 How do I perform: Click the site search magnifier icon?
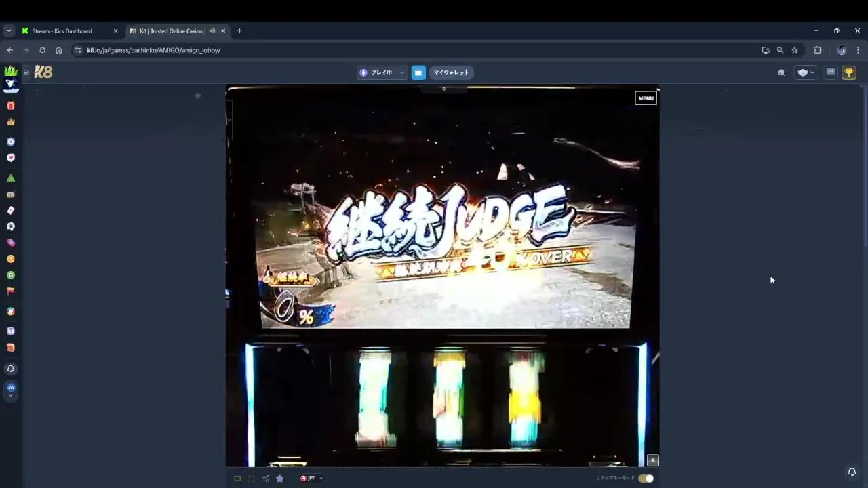(x=781, y=73)
